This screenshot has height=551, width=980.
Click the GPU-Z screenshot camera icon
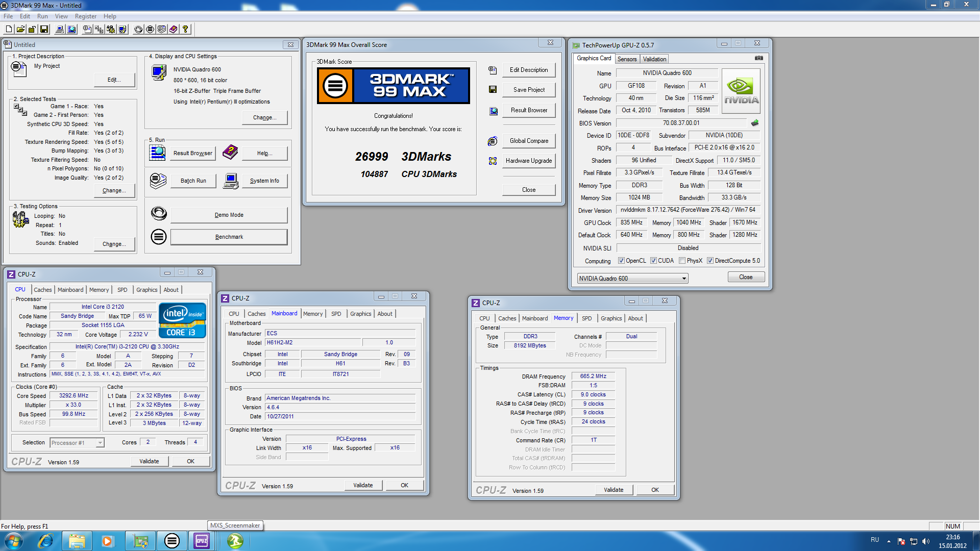759,58
